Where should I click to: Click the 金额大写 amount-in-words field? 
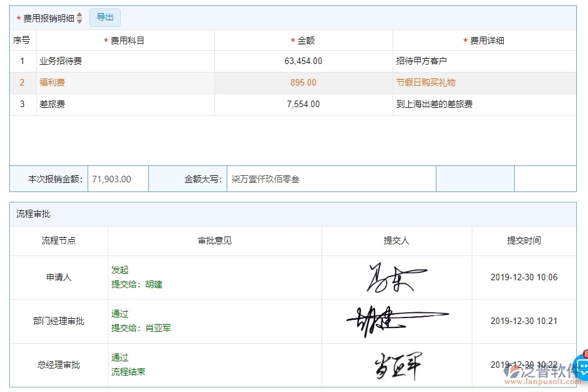point(333,178)
